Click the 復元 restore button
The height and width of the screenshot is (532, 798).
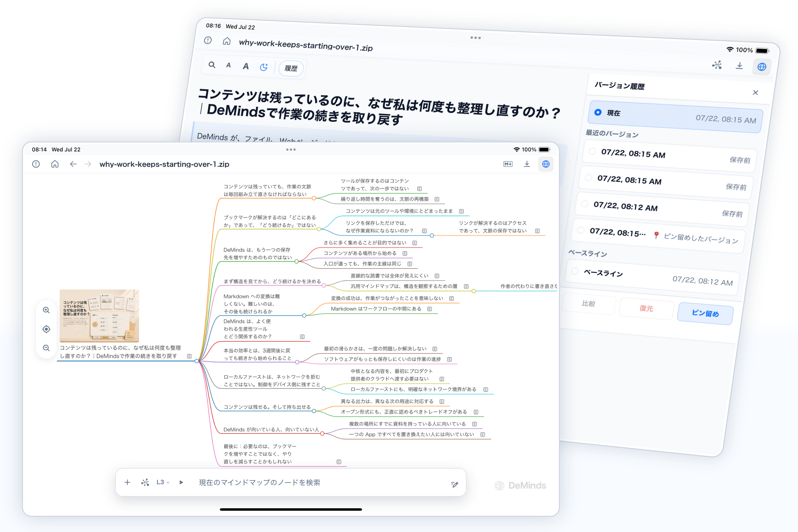(x=646, y=308)
